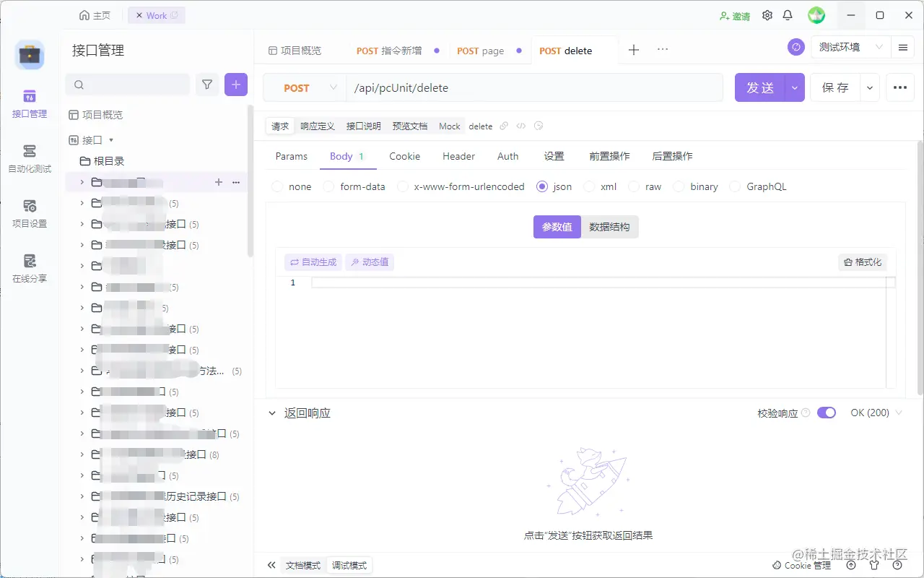Image resolution: width=924 pixels, height=578 pixels.
Task: Open 在线分享 in the sidebar
Action: click(x=30, y=269)
